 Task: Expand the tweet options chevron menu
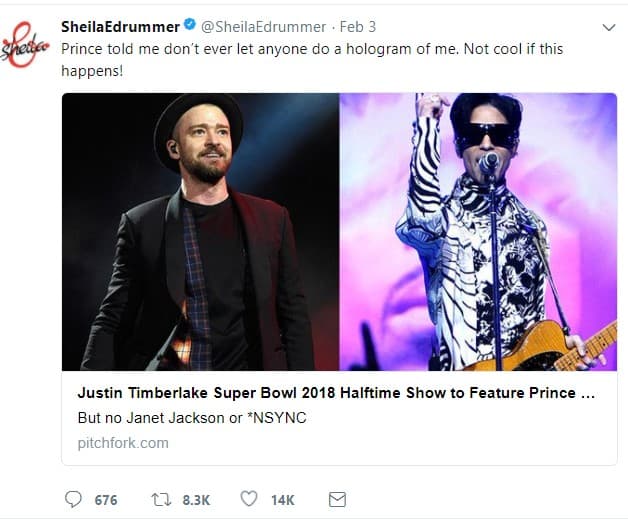click(609, 26)
